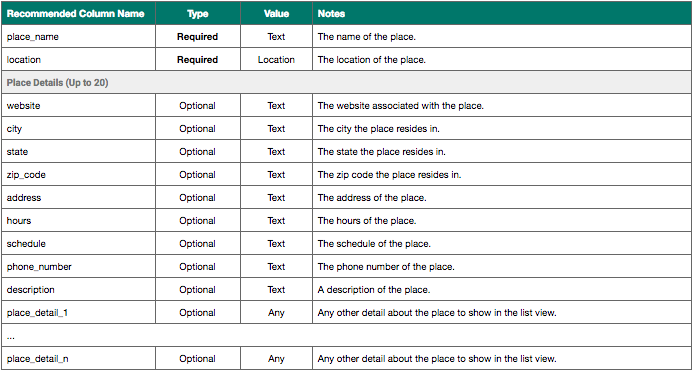Viewport: 693px width, 372px height.
Task: Click the Value column header
Action: pyautogui.click(x=276, y=14)
